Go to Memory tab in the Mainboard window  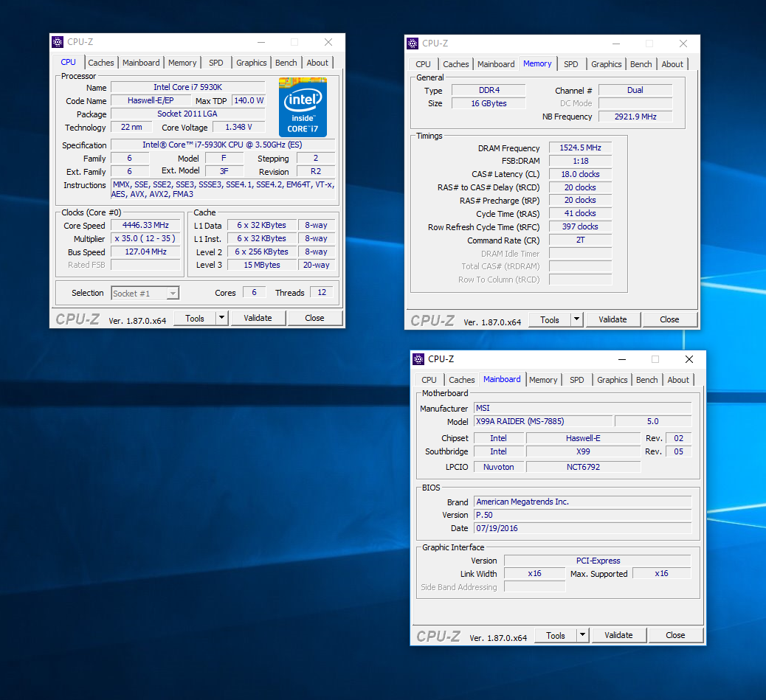[x=543, y=380]
